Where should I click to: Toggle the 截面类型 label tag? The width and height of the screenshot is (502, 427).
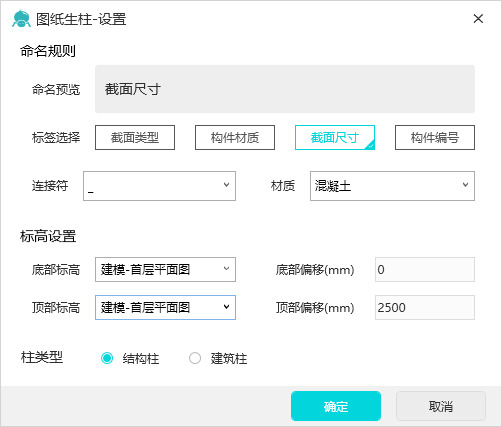[x=135, y=137]
